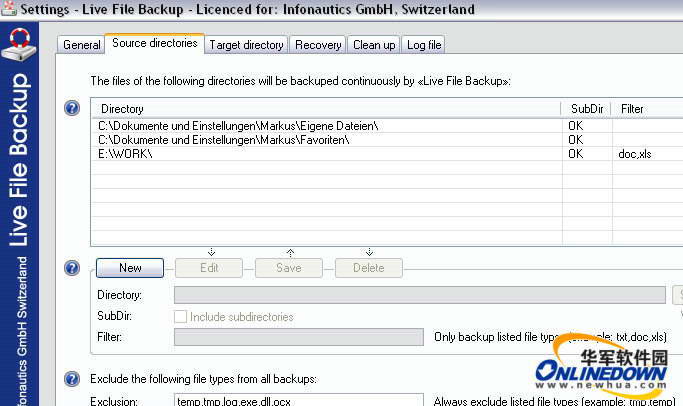Screen dimensions: 683x406
Task: Click the help icon beside the New button
Action: point(72,267)
